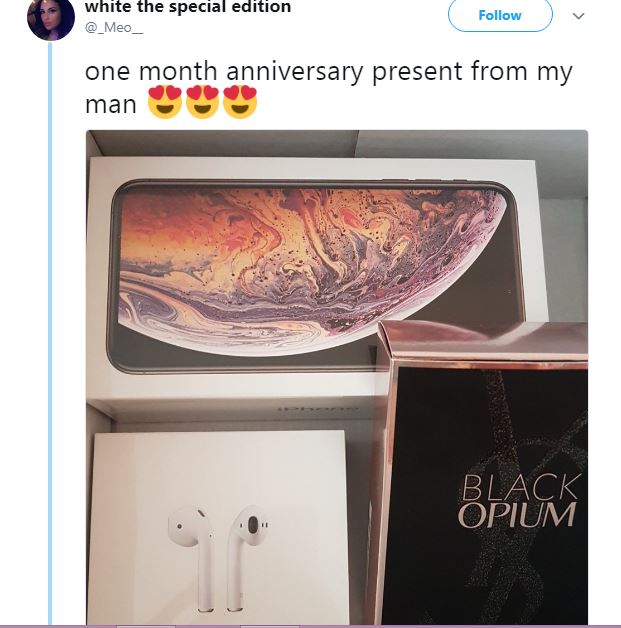Open the tweet text about anniversary present
This screenshot has height=628, width=621.
[328, 87]
